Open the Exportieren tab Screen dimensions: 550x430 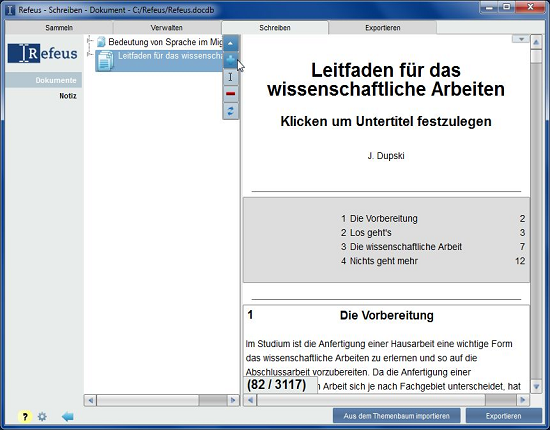point(383,28)
